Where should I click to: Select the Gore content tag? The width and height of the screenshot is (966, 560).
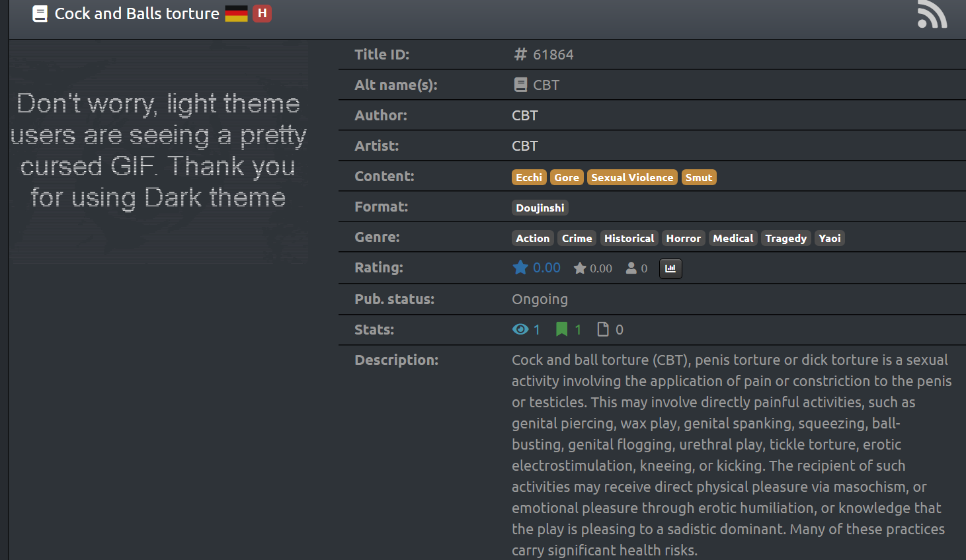[x=567, y=177]
